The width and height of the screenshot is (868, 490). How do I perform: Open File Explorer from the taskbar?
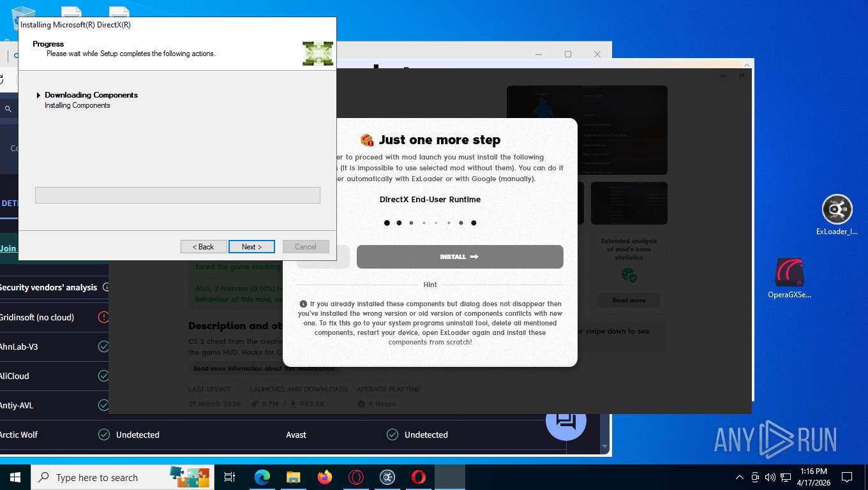pyautogui.click(x=293, y=477)
